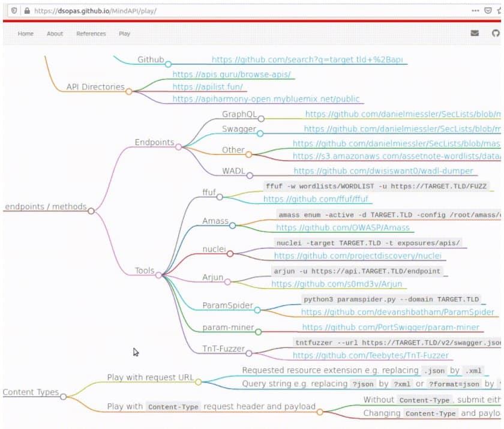Collapse the endpoints / methods node circle
504x429 pixels.
[91, 211]
